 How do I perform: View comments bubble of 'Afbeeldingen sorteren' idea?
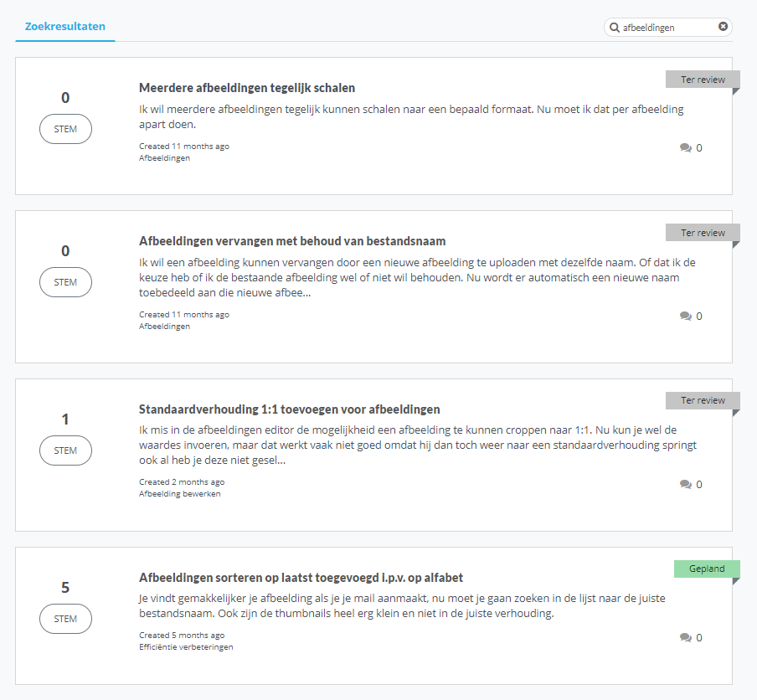(686, 638)
